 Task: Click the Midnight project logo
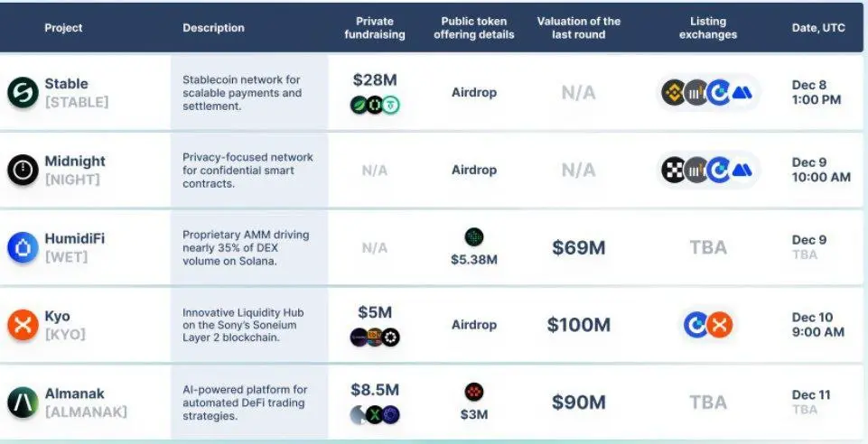[x=23, y=170]
